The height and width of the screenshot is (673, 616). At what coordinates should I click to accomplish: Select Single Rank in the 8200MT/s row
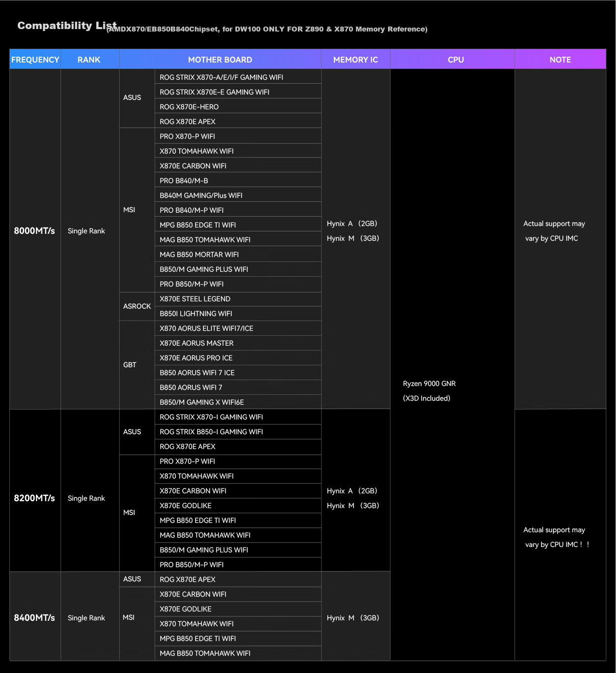point(86,498)
